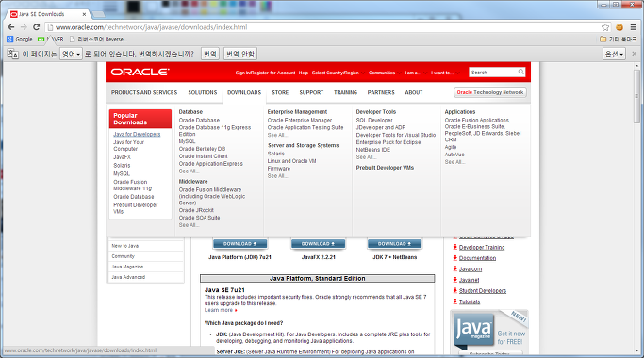
Task: Open the SQL Developer link
Action: click(x=374, y=121)
